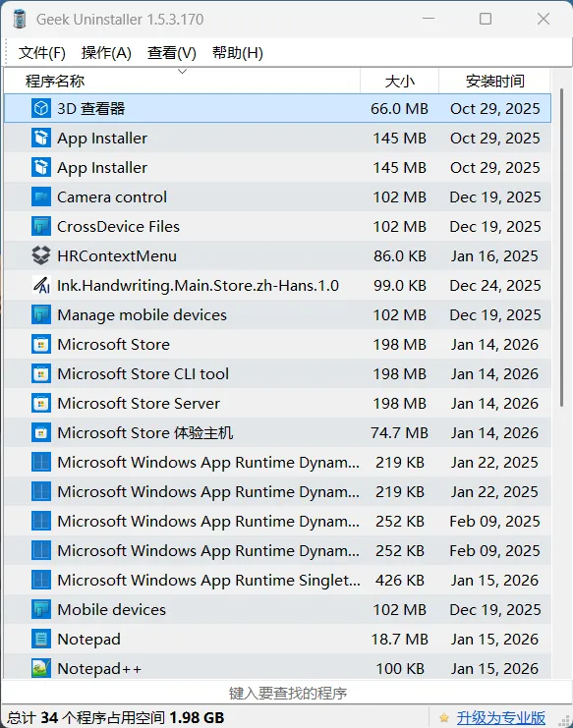Sort by the 大小 column header

[399, 81]
